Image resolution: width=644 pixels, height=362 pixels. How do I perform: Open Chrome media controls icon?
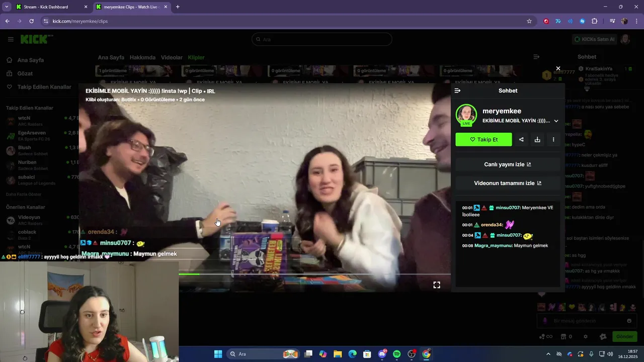tap(612, 21)
